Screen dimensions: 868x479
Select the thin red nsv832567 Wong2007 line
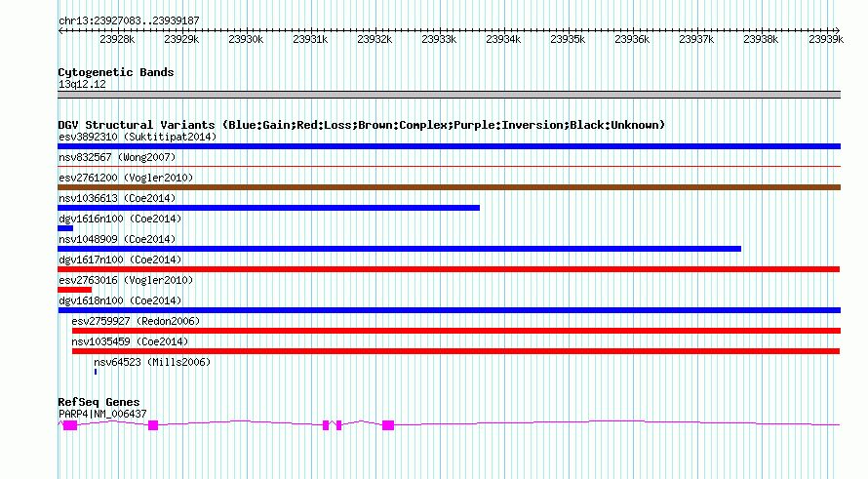coord(449,166)
